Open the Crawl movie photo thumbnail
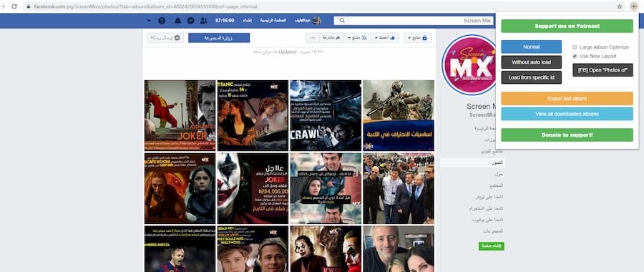This screenshot has width=644, height=272. click(x=326, y=115)
